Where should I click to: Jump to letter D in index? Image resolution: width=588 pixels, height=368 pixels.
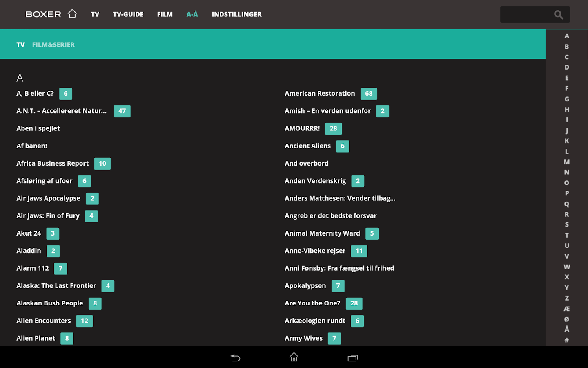pyautogui.click(x=567, y=67)
